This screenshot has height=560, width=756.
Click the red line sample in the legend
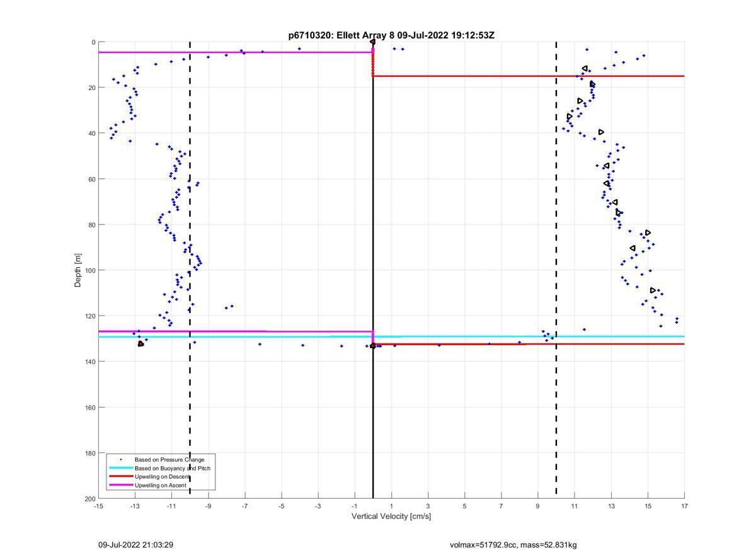point(120,477)
